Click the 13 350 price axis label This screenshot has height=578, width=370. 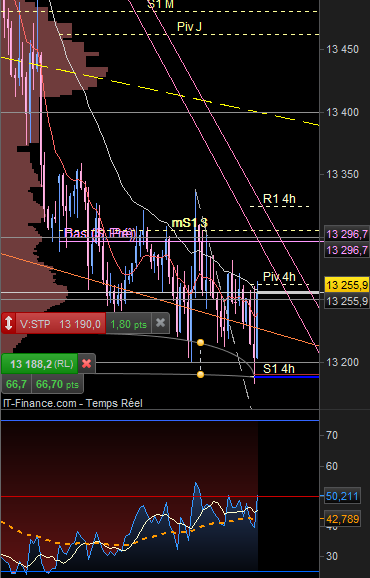click(342, 174)
